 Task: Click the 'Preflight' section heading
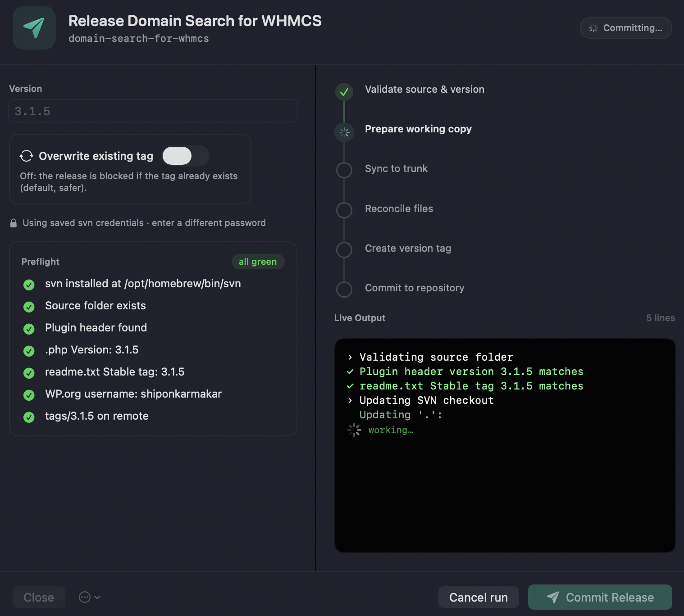point(41,262)
